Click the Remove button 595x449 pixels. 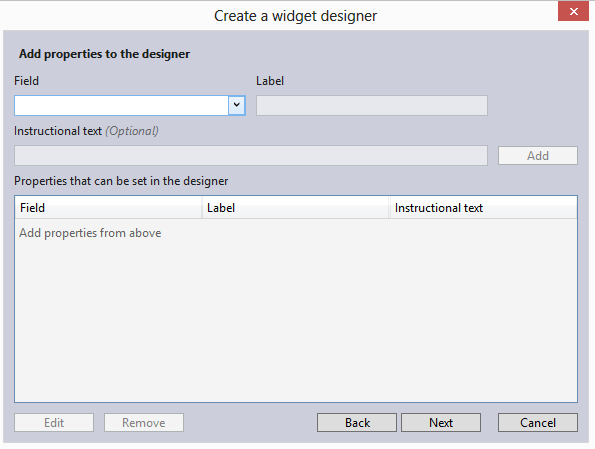point(144,422)
